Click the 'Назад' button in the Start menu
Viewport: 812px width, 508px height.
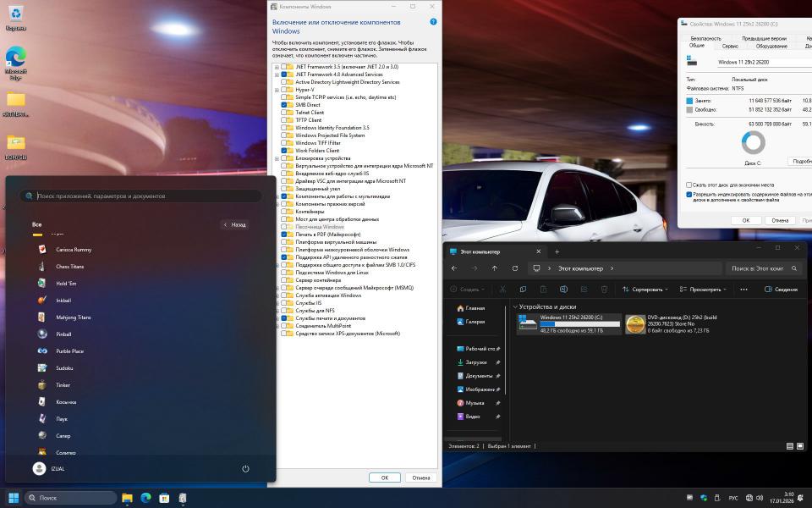click(x=235, y=224)
